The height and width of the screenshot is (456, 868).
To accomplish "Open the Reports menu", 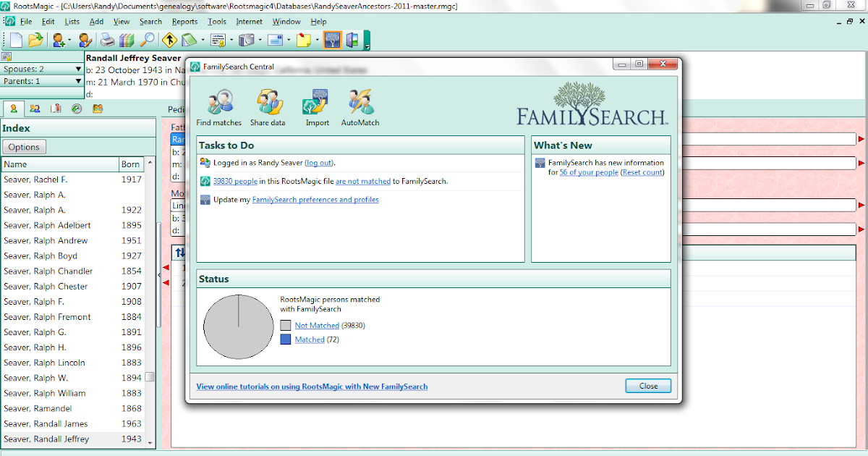I will (x=184, y=22).
